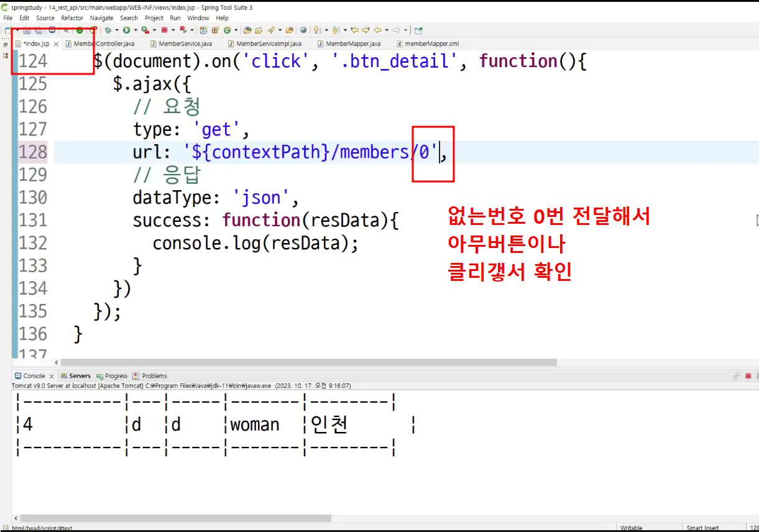The image size is (759, 532).
Task: Click the New file toolbar icon
Action: click(x=7, y=30)
